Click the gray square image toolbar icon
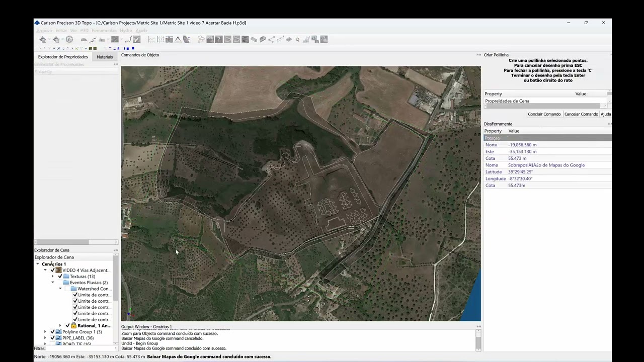 coord(115,39)
